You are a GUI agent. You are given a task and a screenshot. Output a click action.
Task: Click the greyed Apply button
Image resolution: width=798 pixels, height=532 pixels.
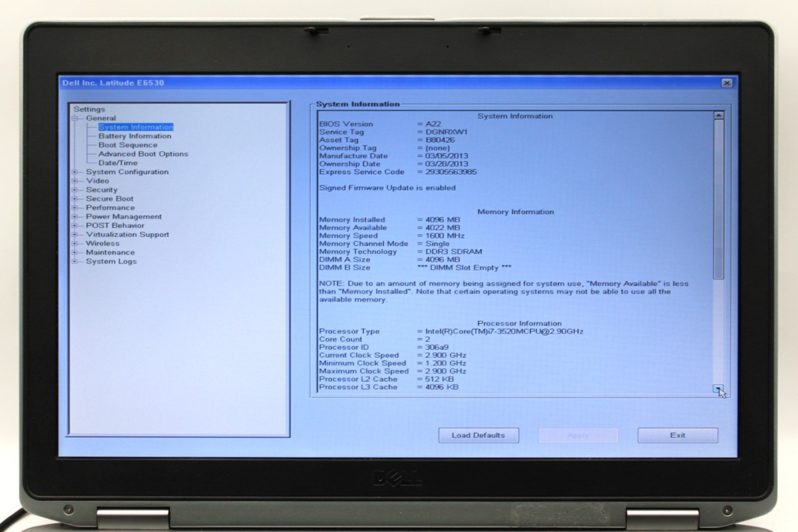tap(578, 435)
